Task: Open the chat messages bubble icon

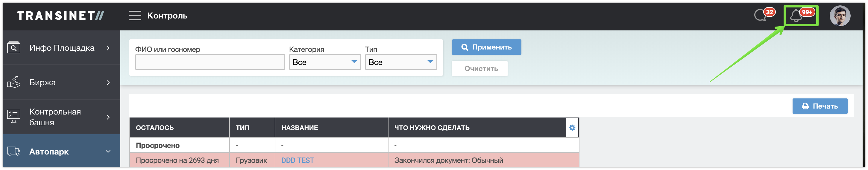Action: tap(761, 16)
